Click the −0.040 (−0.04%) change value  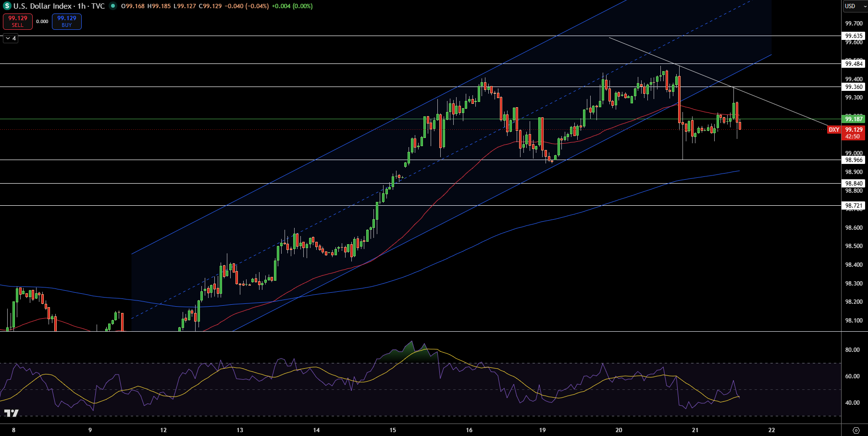(x=247, y=6)
